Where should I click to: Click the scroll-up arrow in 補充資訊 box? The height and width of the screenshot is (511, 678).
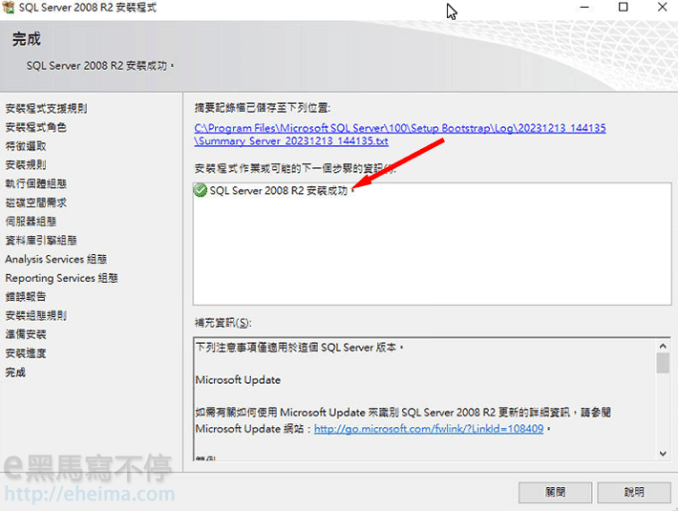(x=663, y=346)
